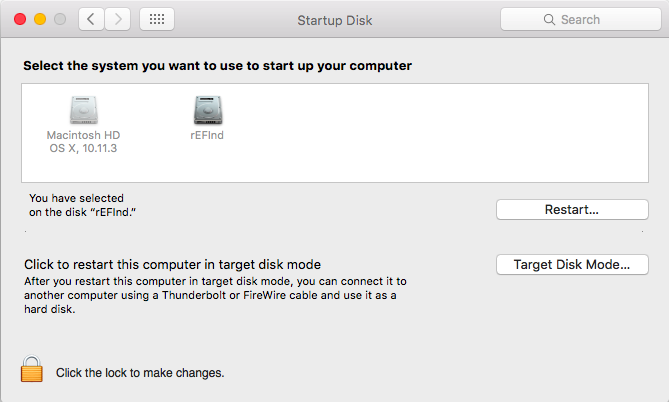Screen dimensions: 669x402
Task: Click the "Click the lock to make changes" text
Action: tap(140, 373)
